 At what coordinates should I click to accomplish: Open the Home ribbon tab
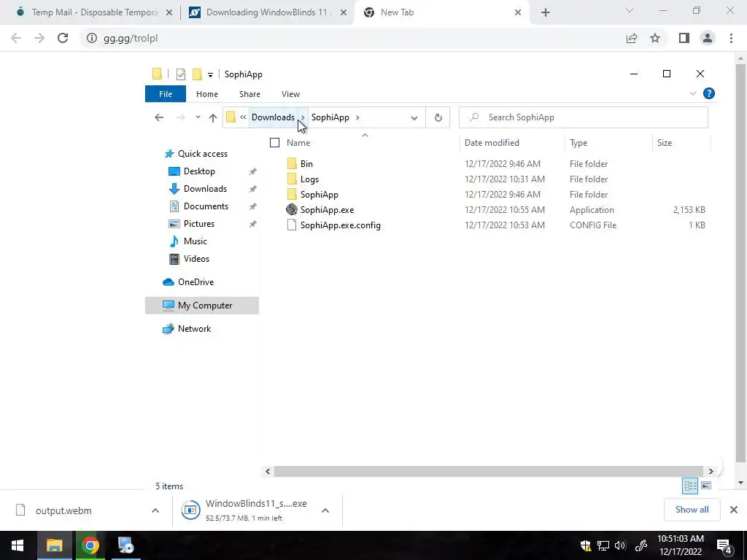pyautogui.click(x=206, y=94)
